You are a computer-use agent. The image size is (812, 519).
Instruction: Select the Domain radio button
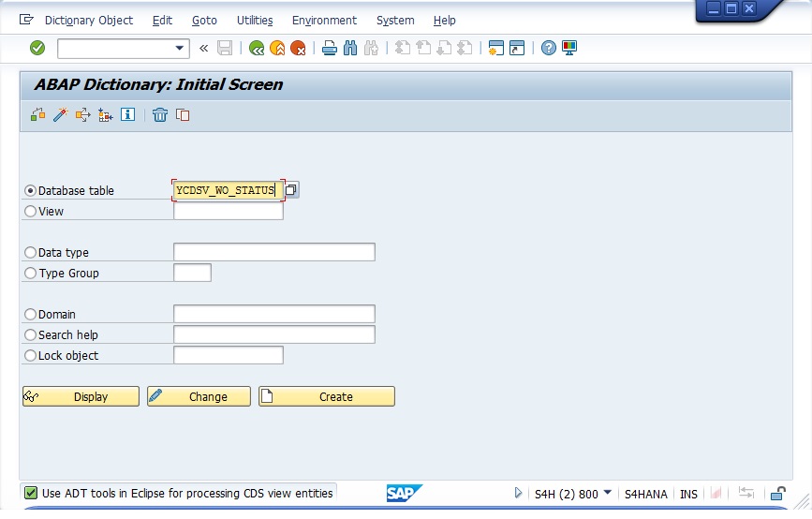pos(31,315)
